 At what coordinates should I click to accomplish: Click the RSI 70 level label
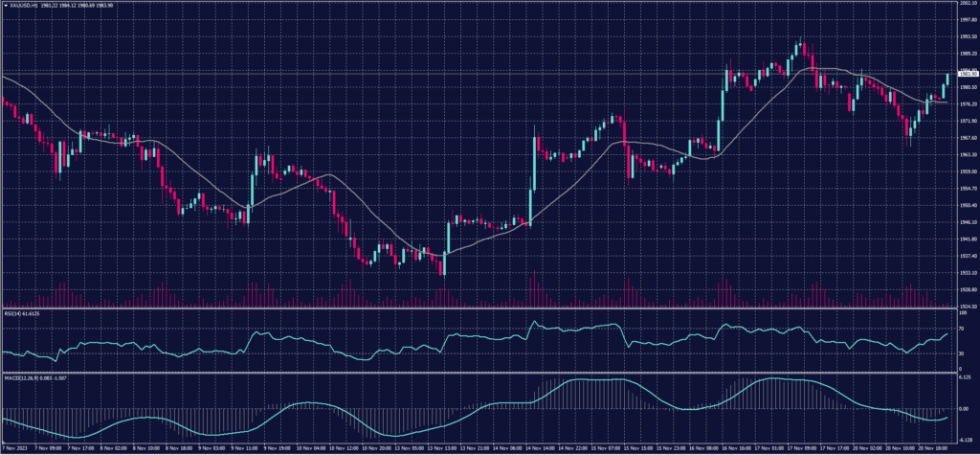pos(962,327)
